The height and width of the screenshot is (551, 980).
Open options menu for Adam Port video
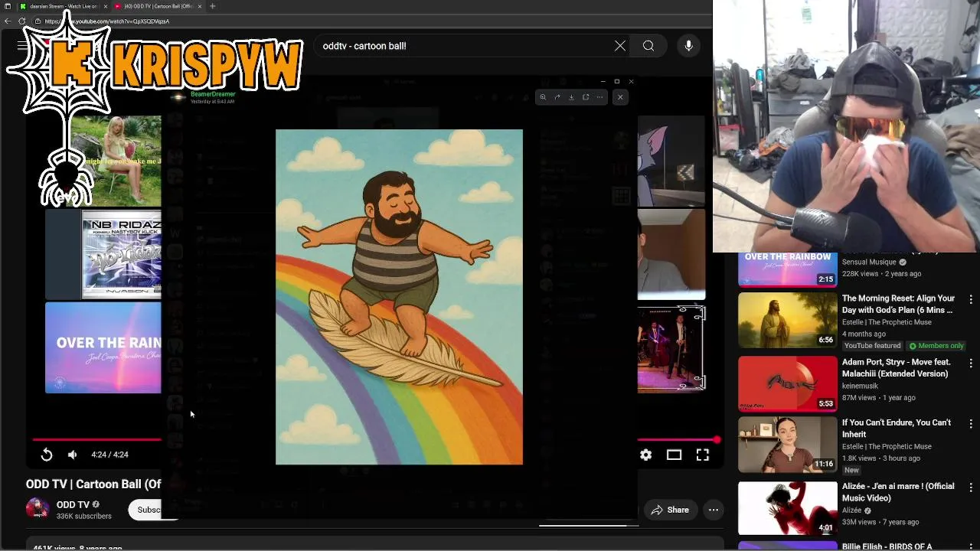point(971,363)
